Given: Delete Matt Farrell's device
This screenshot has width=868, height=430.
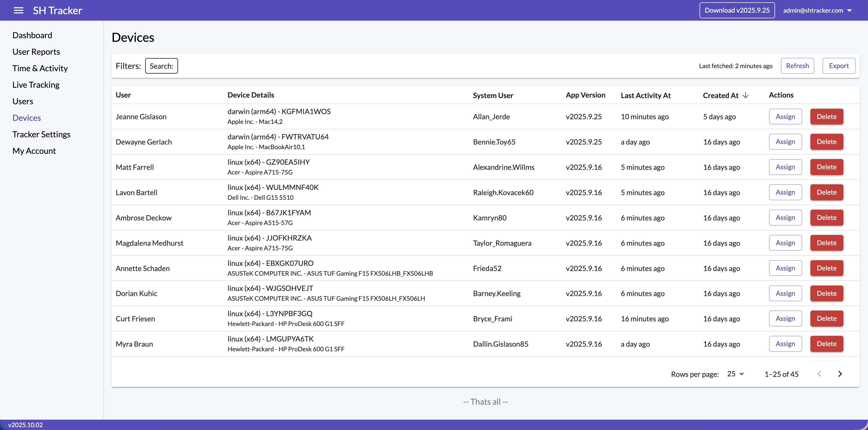Looking at the screenshot, I should 826,167.
